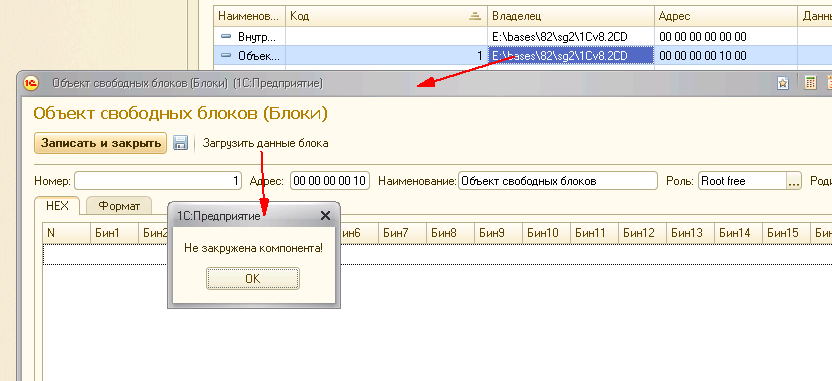Click the Бин1 column header
Screen dimensions: 832x381
pyautogui.click(x=114, y=232)
